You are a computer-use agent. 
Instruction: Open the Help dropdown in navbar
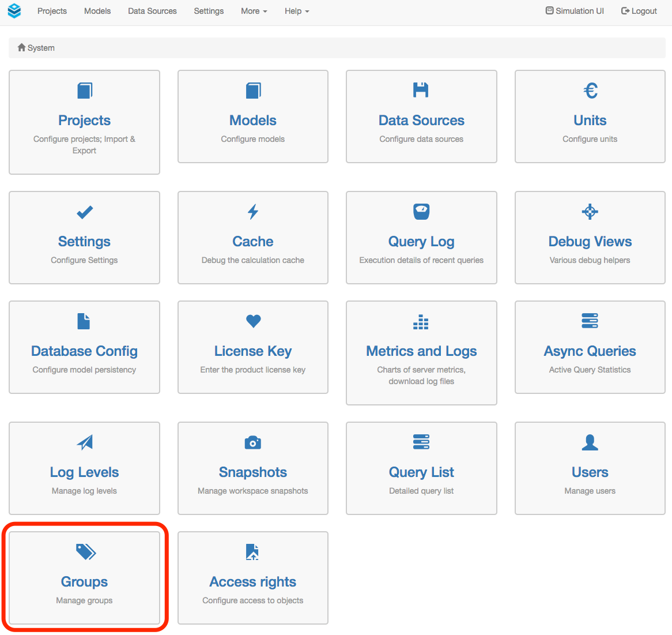click(296, 11)
